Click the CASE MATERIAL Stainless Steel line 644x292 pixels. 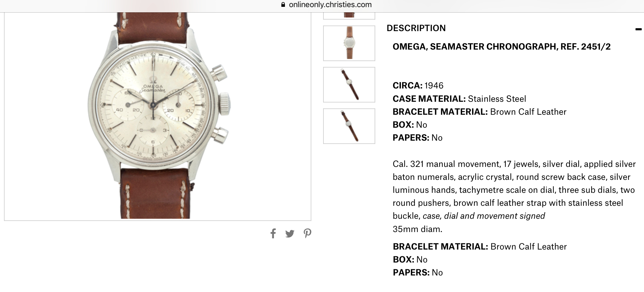click(x=459, y=99)
